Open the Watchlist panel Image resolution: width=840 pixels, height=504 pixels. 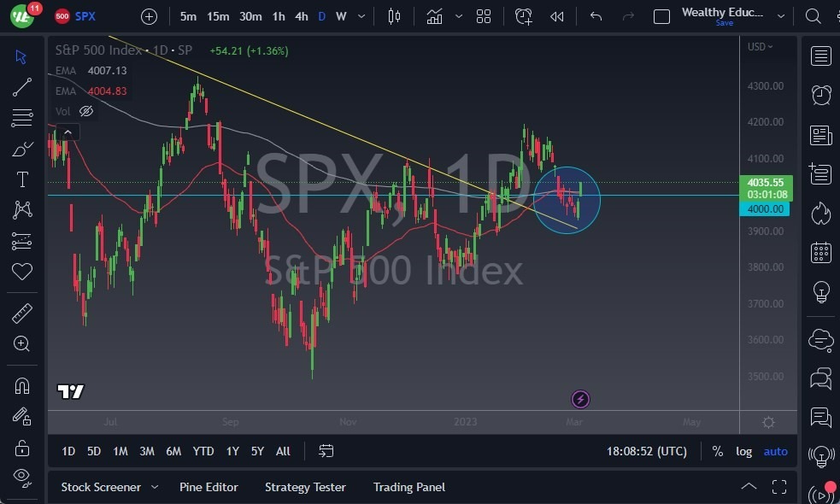[x=819, y=56]
